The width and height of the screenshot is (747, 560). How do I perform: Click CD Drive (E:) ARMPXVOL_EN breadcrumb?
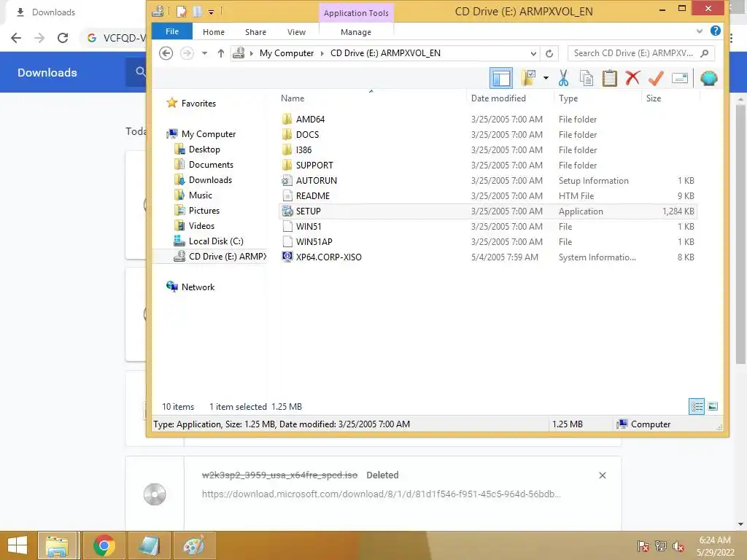point(385,52)
